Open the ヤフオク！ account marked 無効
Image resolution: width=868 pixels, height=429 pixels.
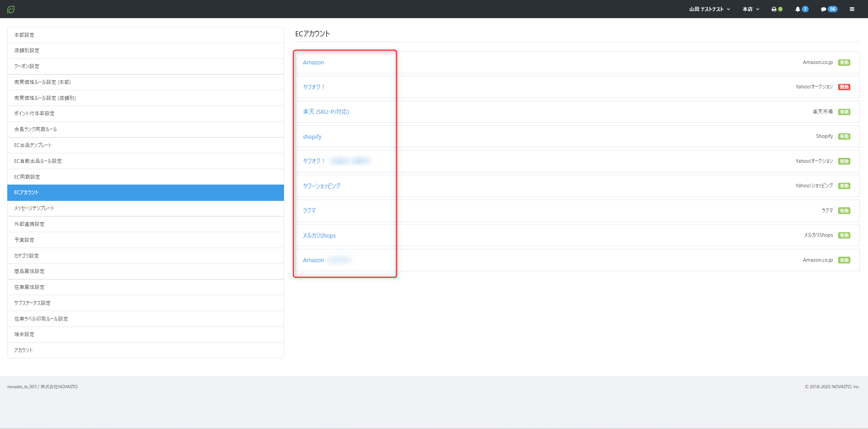point(314,87)
